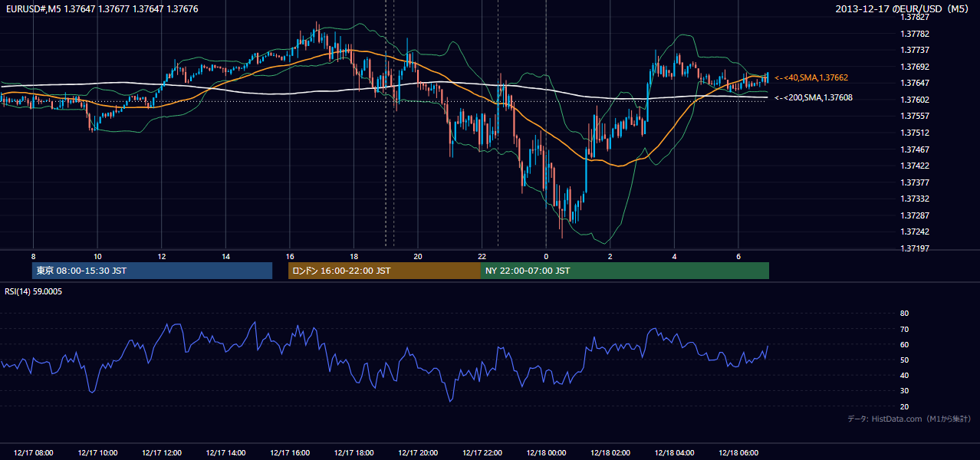
Task: Click the 12/17 16:00 bottom time label
Action: pyautogui.click(x=289, y=453)
